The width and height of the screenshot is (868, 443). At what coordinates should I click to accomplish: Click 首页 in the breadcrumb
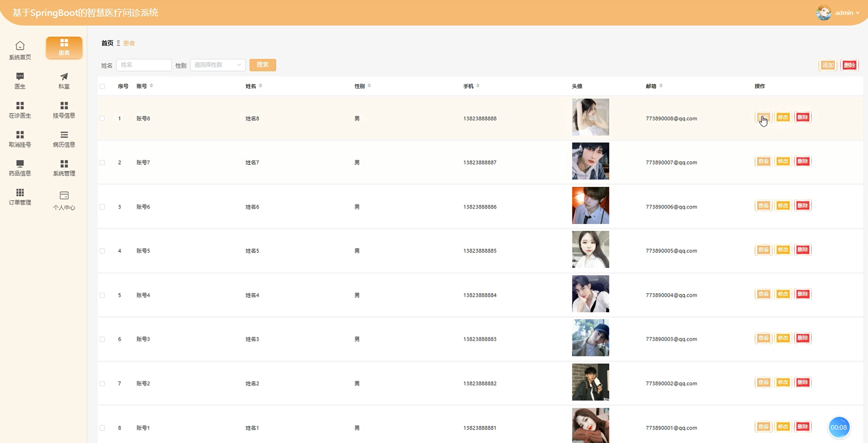[107, 43]
